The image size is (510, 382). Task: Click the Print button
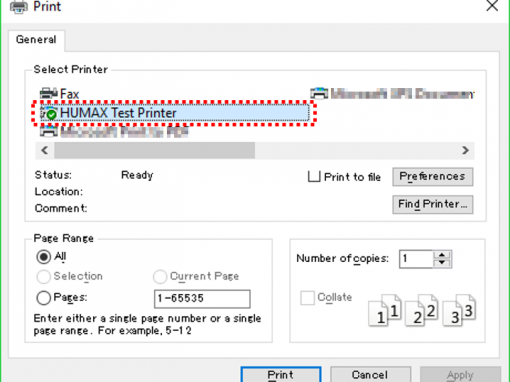pos(281,375)
